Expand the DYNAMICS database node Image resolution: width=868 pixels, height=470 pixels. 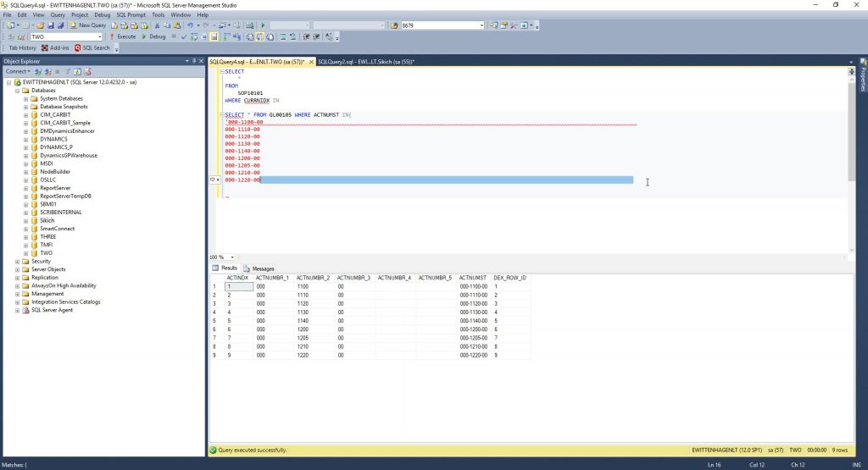(x=26, y=139)
